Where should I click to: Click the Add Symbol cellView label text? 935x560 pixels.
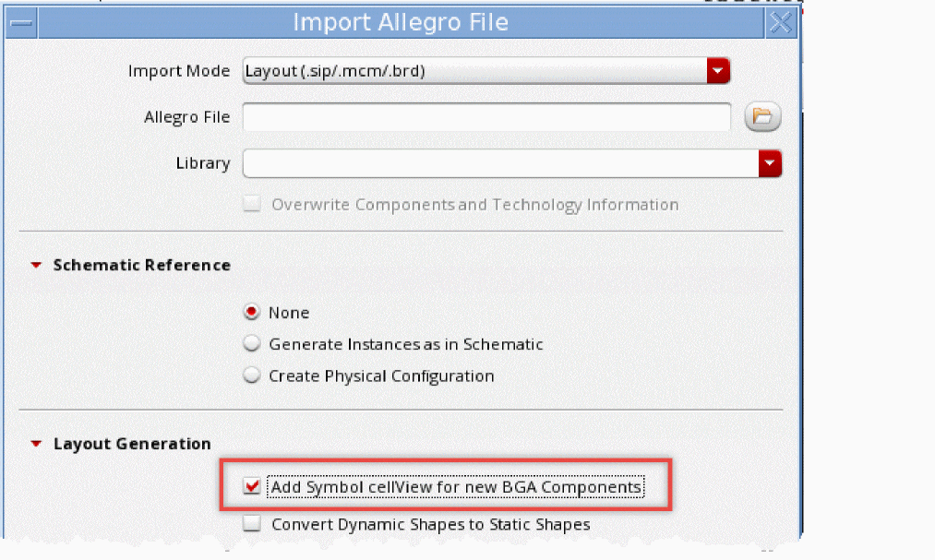[456, 486]
